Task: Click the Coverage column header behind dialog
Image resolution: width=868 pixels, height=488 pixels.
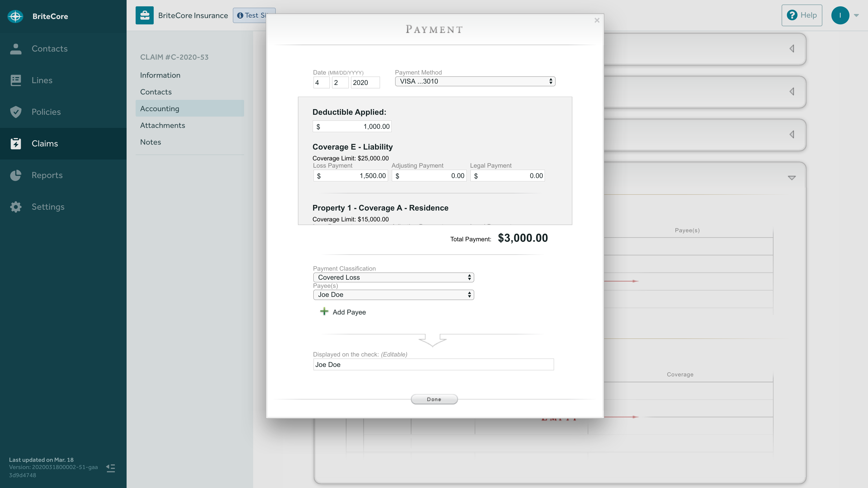Action: point(680,375)
